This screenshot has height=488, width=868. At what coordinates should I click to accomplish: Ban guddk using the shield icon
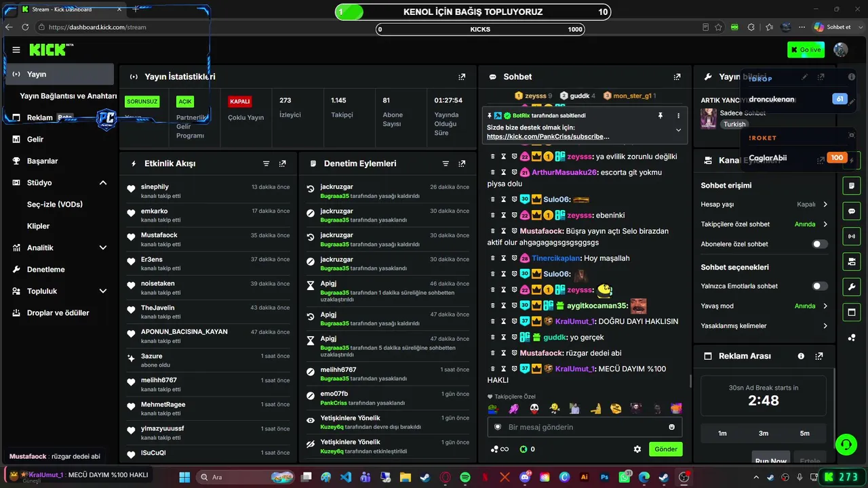coord(514,337)
